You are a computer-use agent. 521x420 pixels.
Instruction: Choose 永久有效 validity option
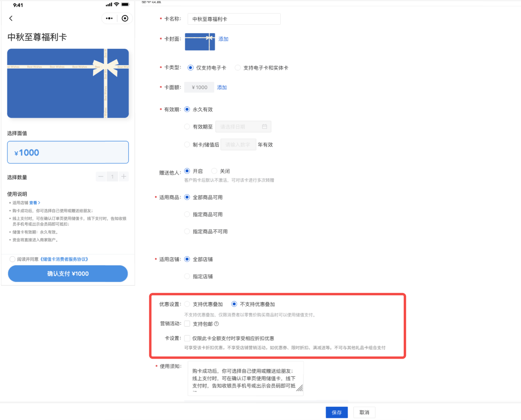(187, 109)
